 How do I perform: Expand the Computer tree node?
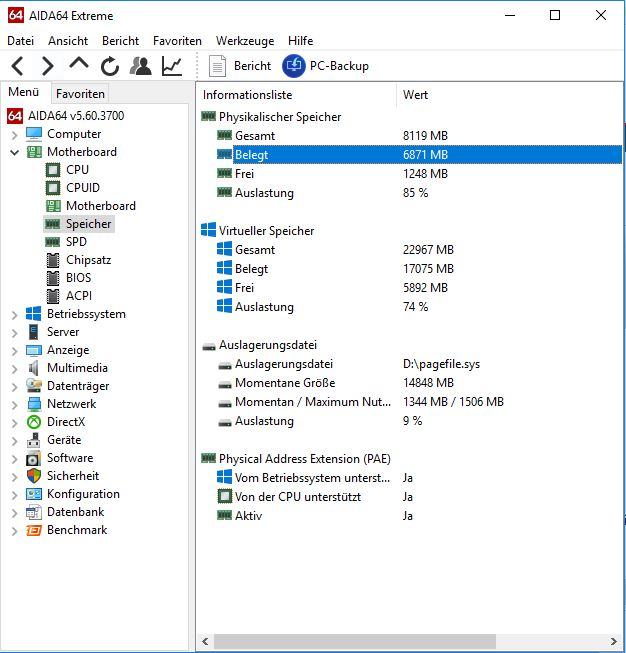tap(15, 135)
